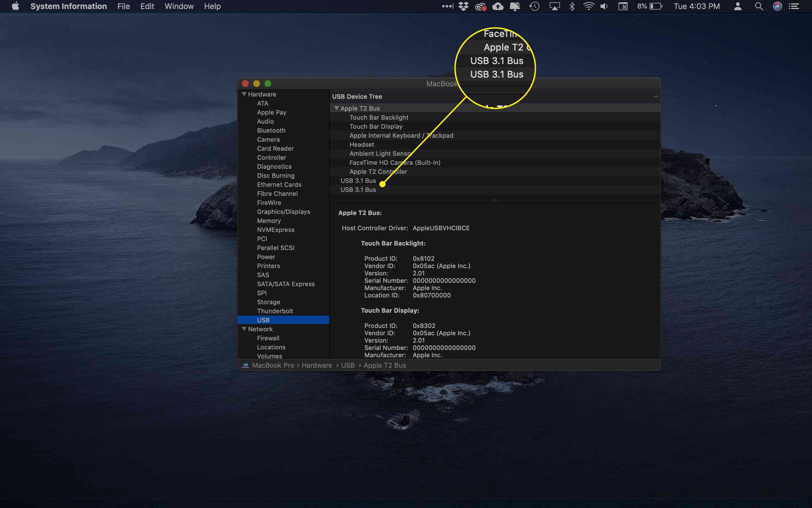Open the Wi-Fi status menu
This screenshot has height=508, width=812.
click(588, 6)
